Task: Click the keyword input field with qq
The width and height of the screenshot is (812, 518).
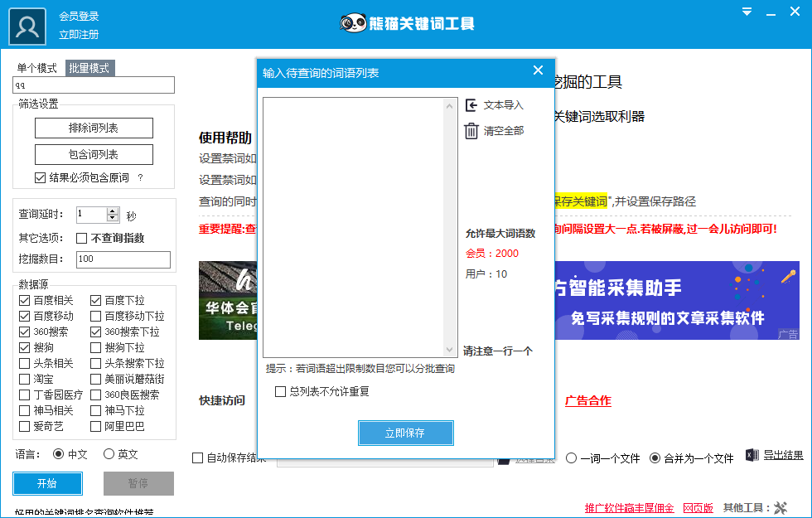Action: point(94,85)
